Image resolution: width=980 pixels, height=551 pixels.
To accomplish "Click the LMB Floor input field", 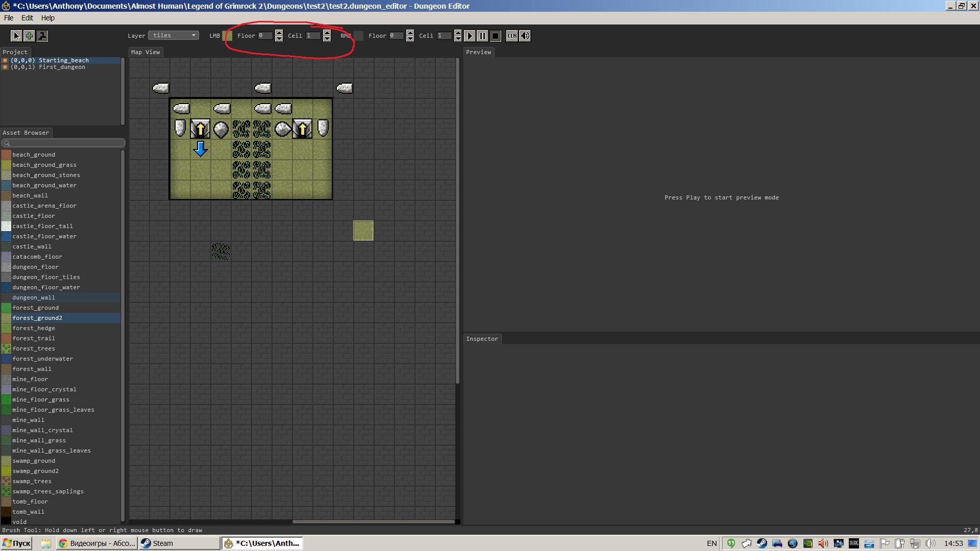I will [265, 36].
